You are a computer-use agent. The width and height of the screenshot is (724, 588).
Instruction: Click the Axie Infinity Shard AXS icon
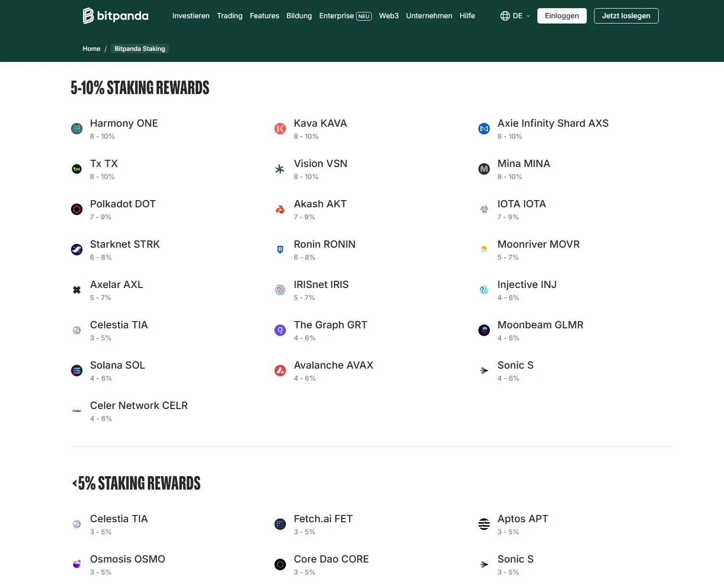(x=484, y=129)
